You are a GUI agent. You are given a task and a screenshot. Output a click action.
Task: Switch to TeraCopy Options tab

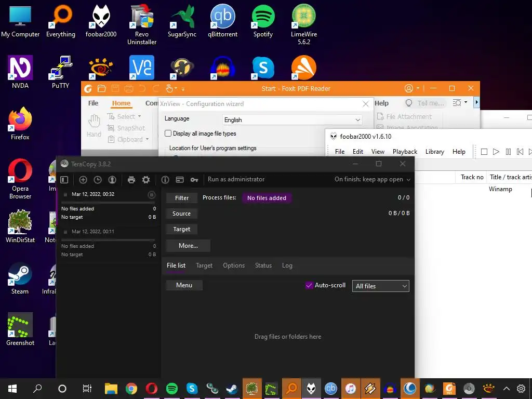coord(234,265)
